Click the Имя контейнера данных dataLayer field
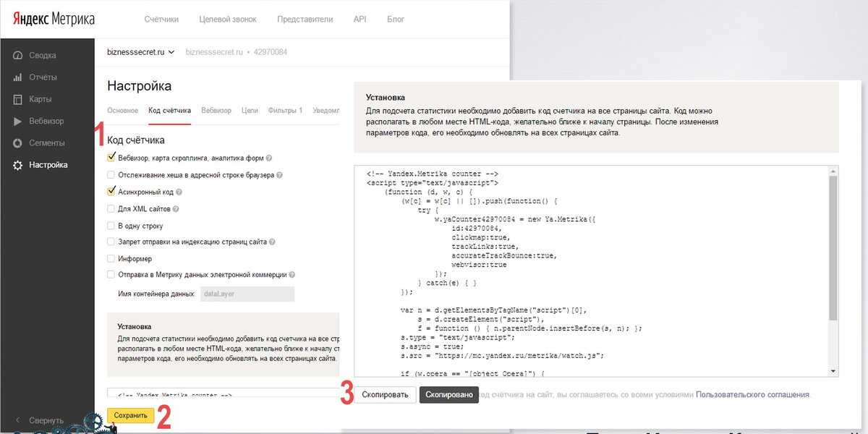The height and width of the screenshot is (434, 868). pos(247,294)
